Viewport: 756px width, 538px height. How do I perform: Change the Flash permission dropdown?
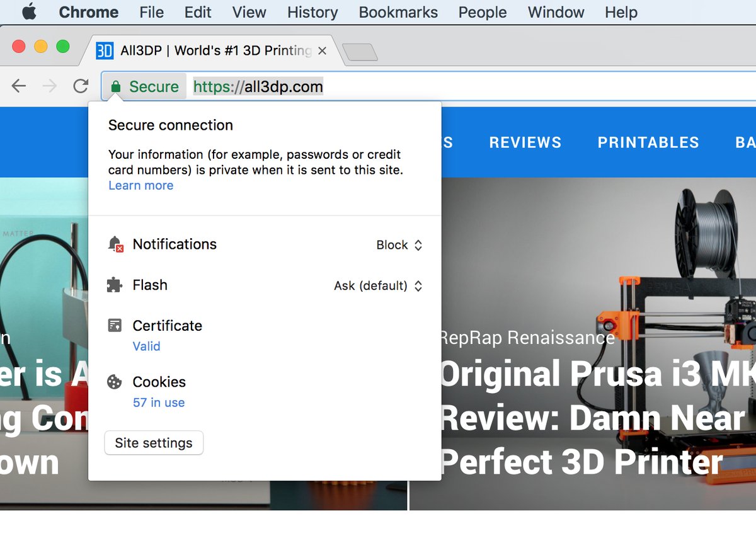[378, 286]
